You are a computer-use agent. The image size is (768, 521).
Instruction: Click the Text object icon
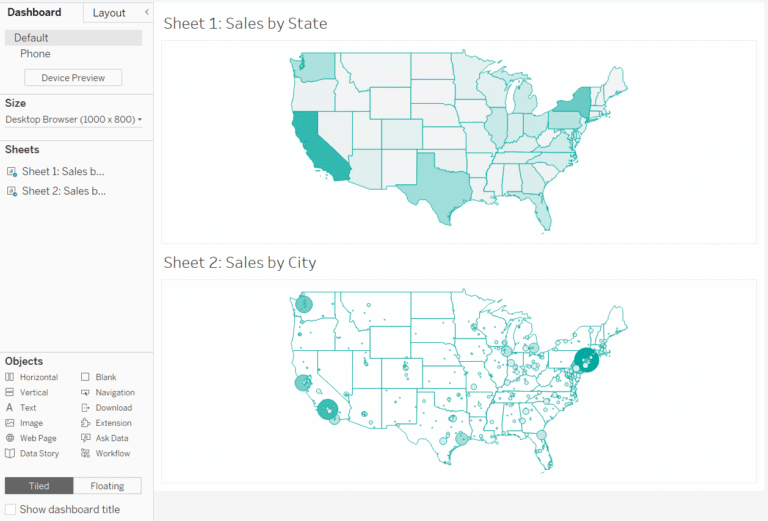10,408
